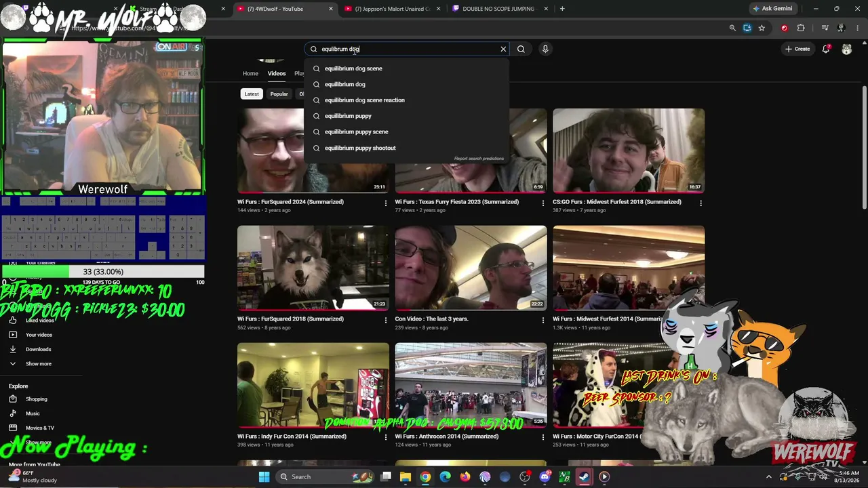Viewport: 868px width, 488px height.
Task: Click the Liked videos sidebar icon
Action: (x=13, y=320)
